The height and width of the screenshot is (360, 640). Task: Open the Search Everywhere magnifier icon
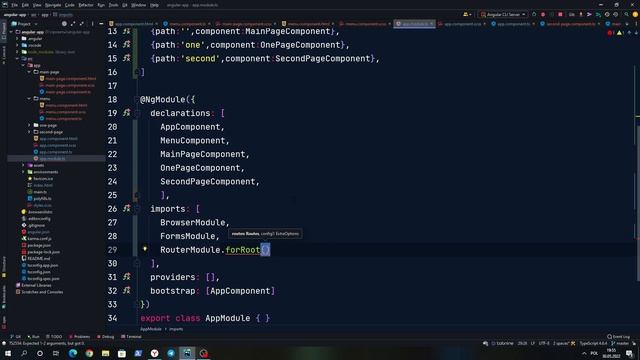click(x=626, y=14)
